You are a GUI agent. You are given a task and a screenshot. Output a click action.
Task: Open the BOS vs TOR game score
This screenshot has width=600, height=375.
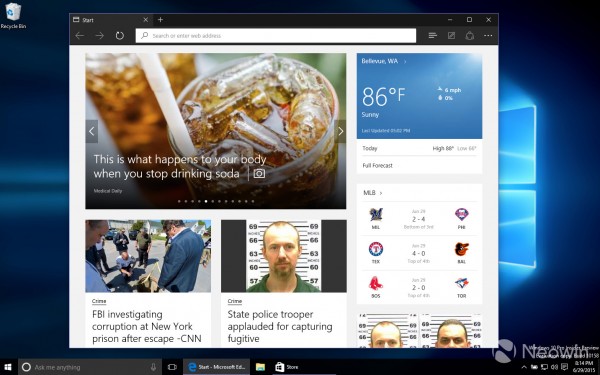point(419,288)
